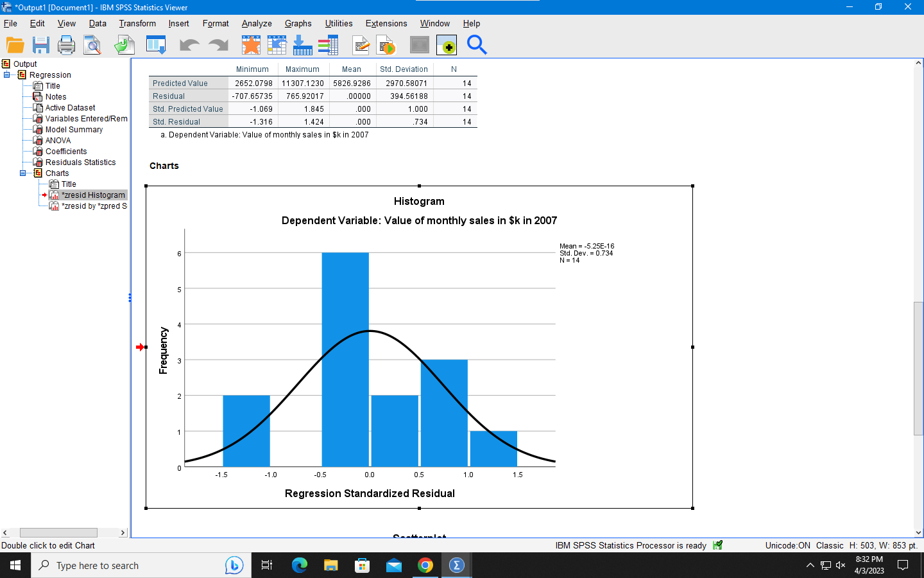Open Print Preview from the toolbar
Viewport: 924px width, 578px height.
pyautogui.click(x=92, y=45)
